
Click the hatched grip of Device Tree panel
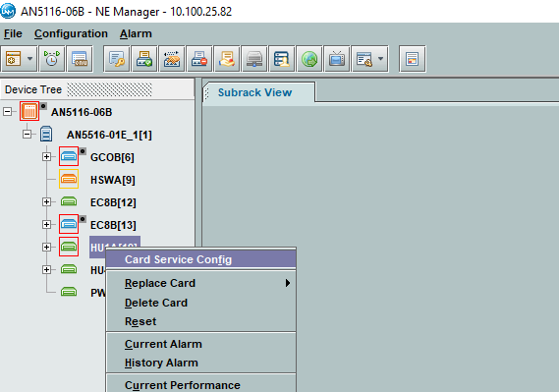[x=109, y=89]
